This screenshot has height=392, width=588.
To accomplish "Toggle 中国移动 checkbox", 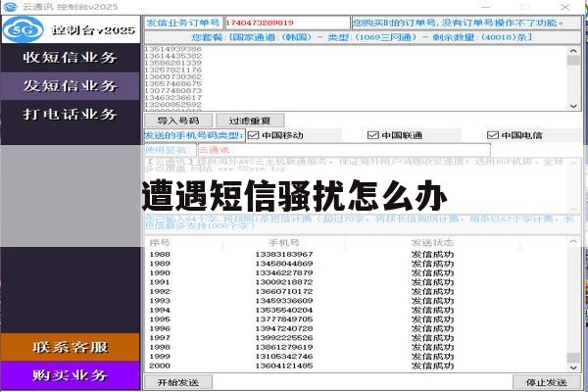I will coord(254,135).
